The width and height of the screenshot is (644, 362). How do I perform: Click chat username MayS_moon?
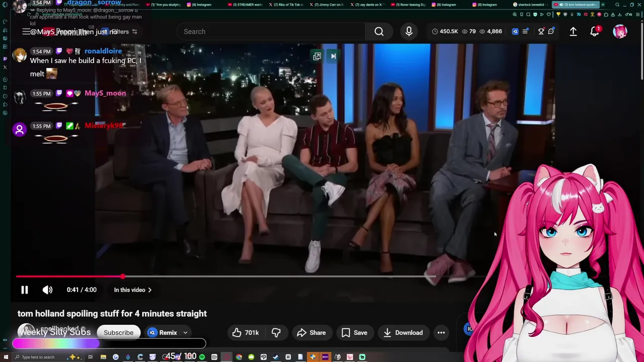(105, 94)
